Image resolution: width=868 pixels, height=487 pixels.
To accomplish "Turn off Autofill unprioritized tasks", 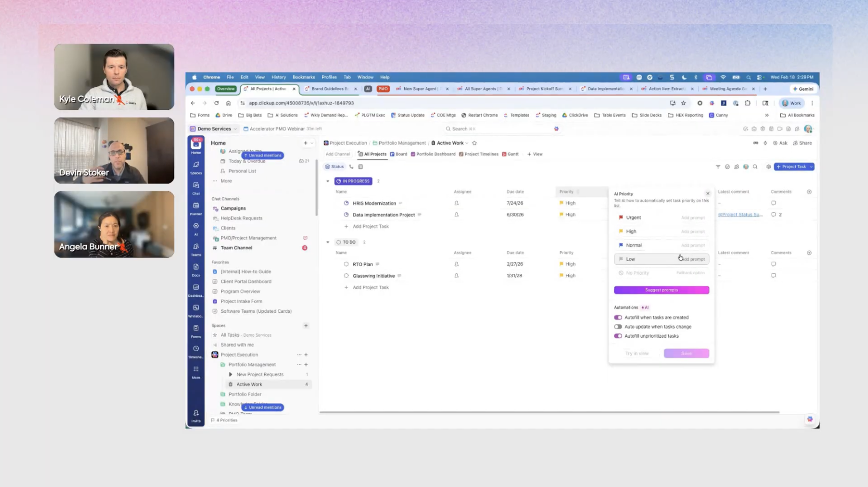I will [x=618, y=336].
